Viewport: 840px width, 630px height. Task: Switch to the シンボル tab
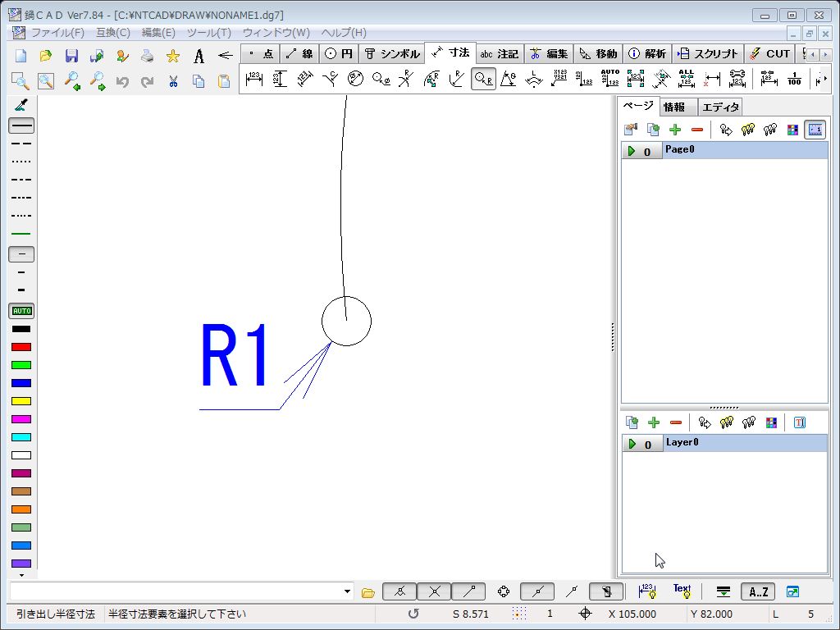tap(393, 53)
